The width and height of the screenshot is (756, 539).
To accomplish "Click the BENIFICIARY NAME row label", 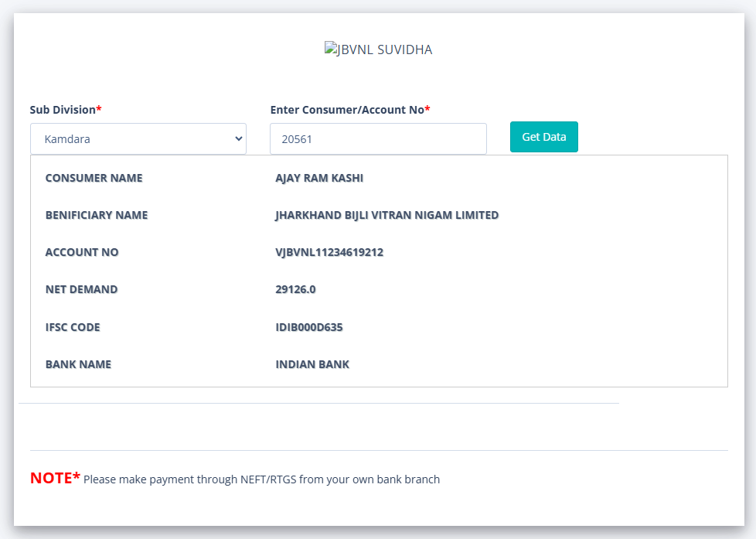I will (97, 215).
